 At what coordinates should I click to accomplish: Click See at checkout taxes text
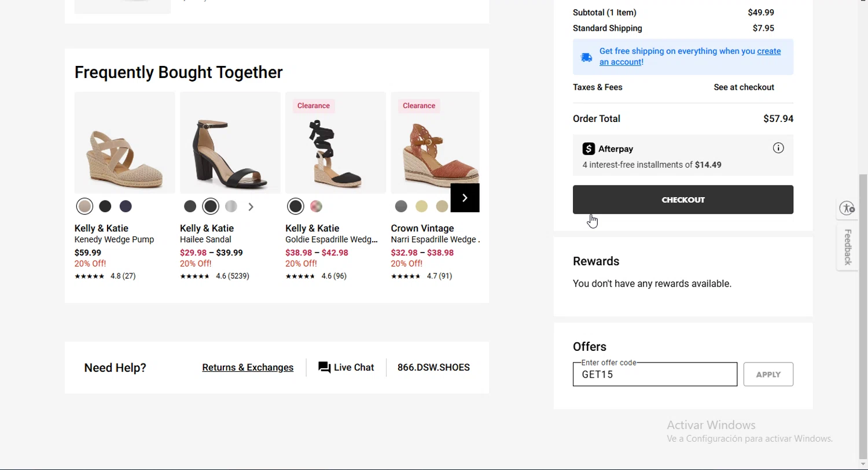click(x=744, y=87)
